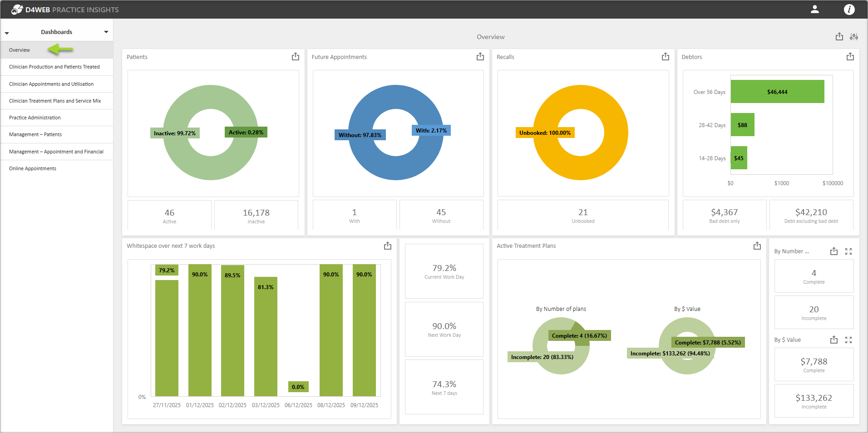The image size is (868, 433).
Task: Toggle the sidebar arrow left of Dashboards
Action: point(7,33)
